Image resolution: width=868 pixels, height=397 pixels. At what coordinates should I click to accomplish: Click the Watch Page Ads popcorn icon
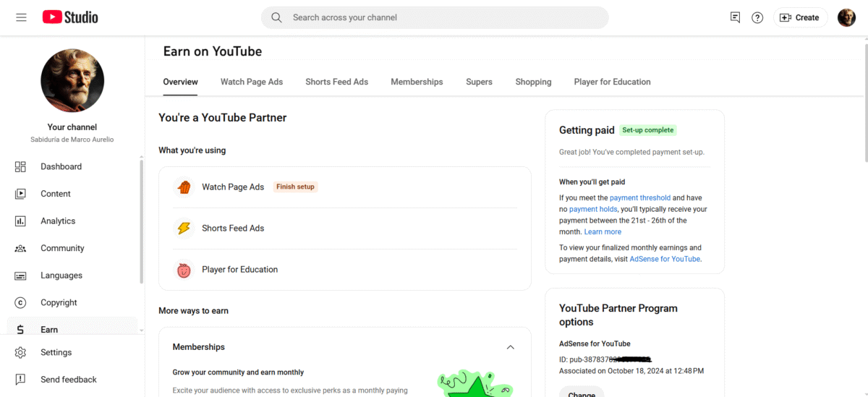click(x=184, y=187)
